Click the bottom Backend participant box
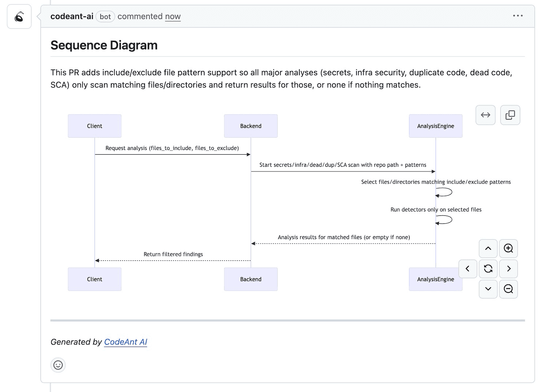This screenshot has height=392, width=549. 251,279
